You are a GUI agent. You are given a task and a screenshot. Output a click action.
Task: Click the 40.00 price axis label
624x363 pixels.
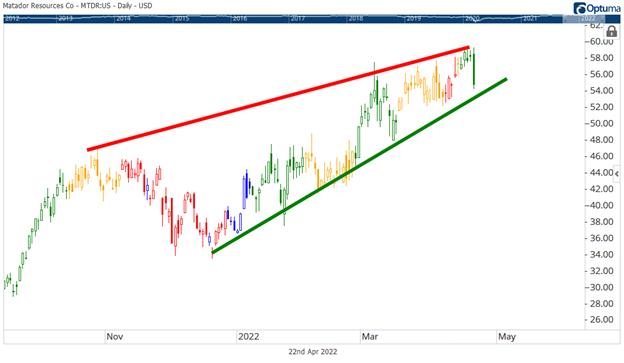(601, 205)
